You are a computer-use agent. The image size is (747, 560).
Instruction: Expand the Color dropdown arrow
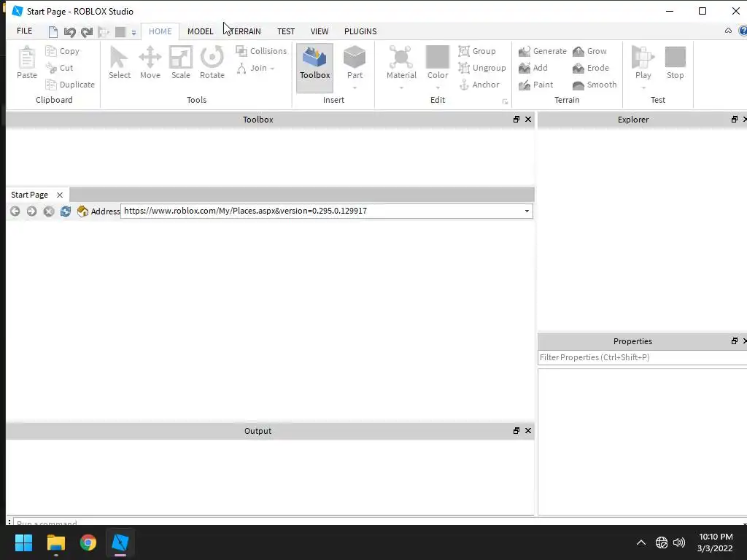(x=438, y=87)
